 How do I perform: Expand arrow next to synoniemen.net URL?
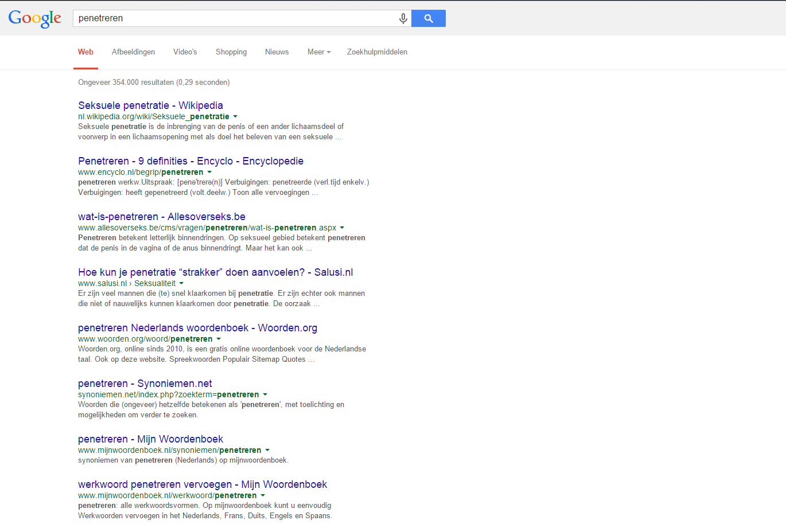(x=265, y=394)
